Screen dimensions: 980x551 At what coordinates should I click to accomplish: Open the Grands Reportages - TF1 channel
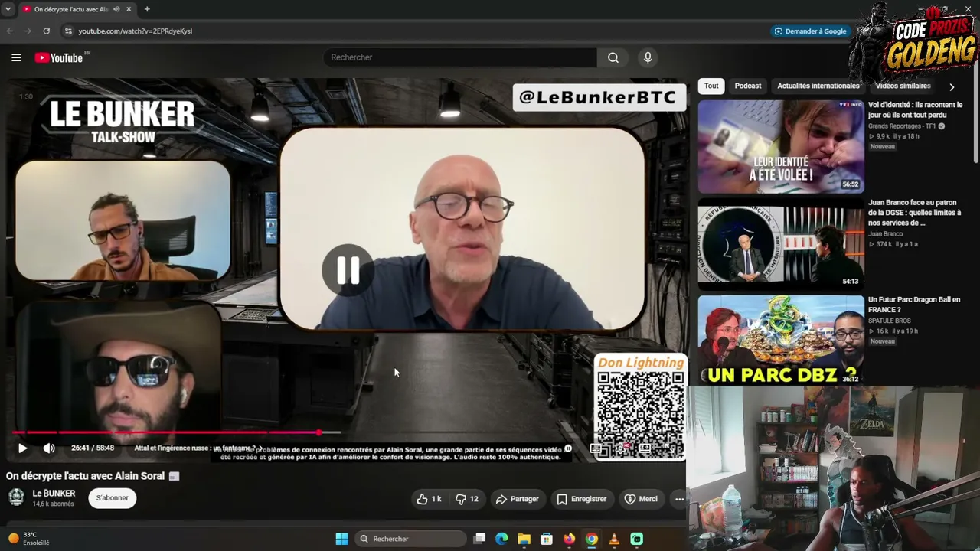pyautogui.click(x=902, y=126)
